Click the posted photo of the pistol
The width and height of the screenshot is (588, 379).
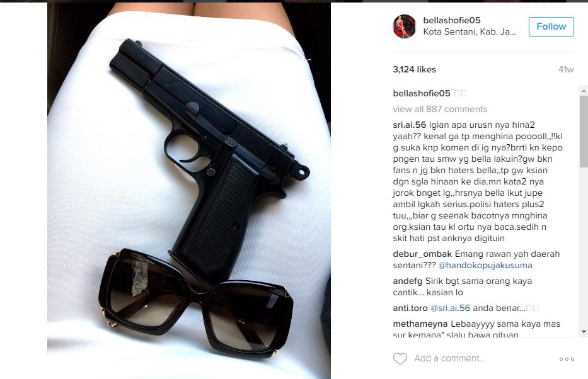coord(189,191)
